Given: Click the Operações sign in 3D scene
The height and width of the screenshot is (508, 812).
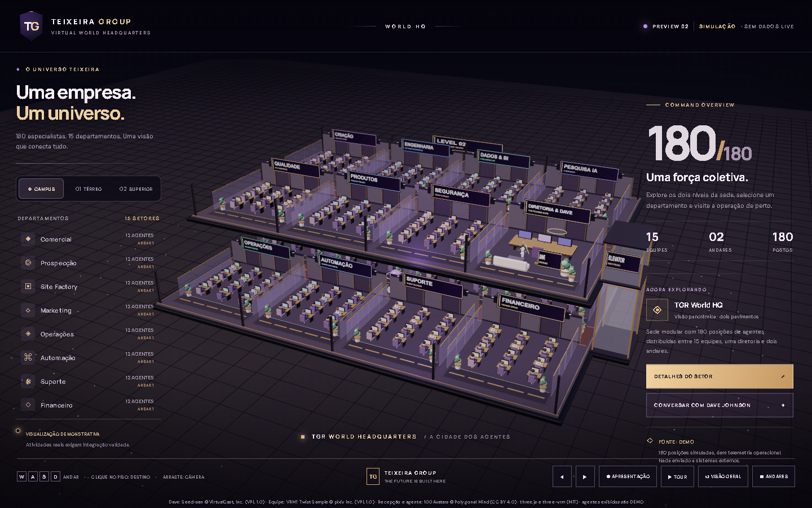Looking at the screenshot, I should [x=266, y=248].
